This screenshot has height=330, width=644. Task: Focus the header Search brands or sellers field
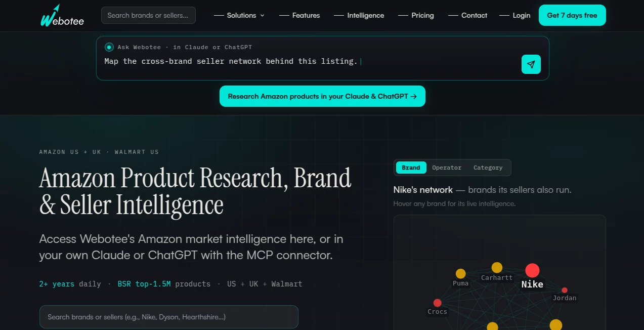coord(148,15)
